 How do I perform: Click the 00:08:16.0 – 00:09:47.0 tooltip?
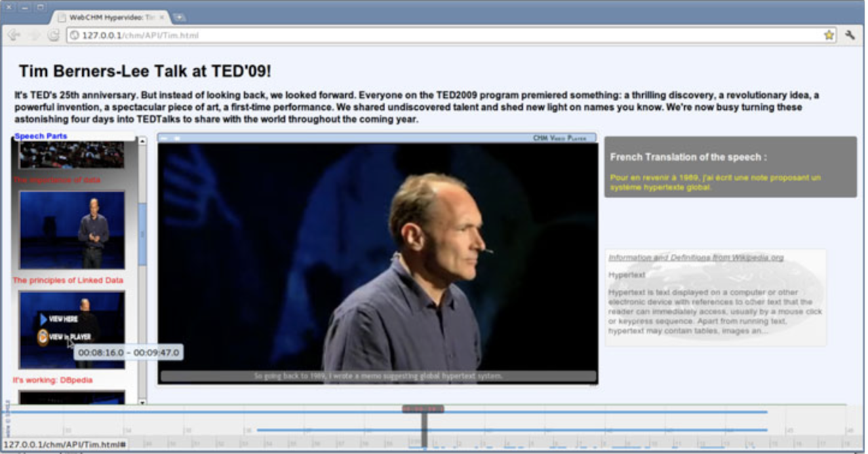click(128, 353)
